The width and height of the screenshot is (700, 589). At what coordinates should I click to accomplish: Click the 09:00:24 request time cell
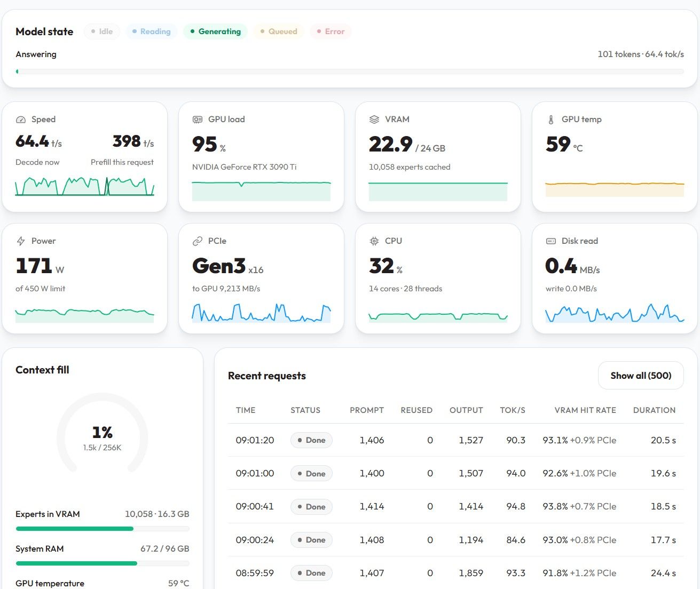pyautogui.click(x=255, y=540)
